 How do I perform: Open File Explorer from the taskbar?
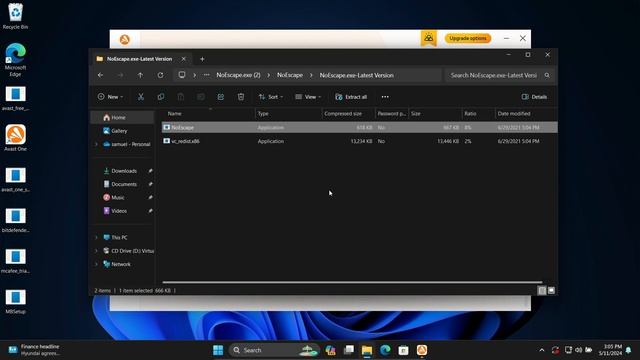pyautogui.click(x=367, y=350)
